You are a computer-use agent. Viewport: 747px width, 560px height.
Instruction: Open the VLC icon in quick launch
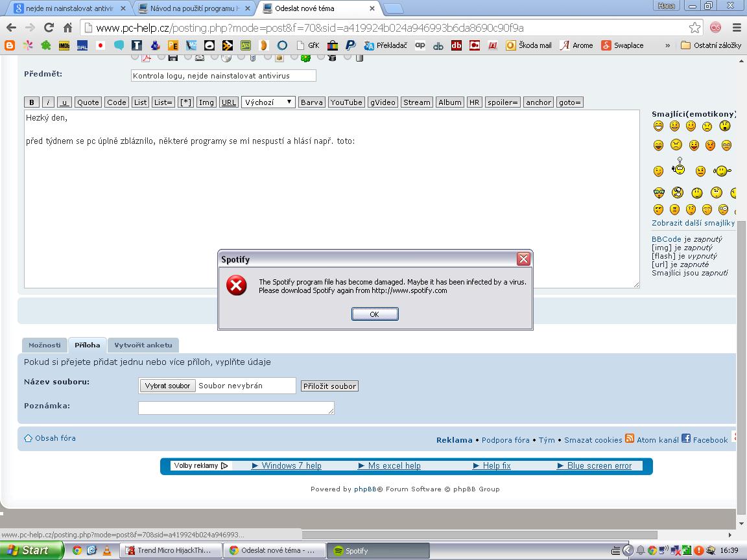point(107,550)
